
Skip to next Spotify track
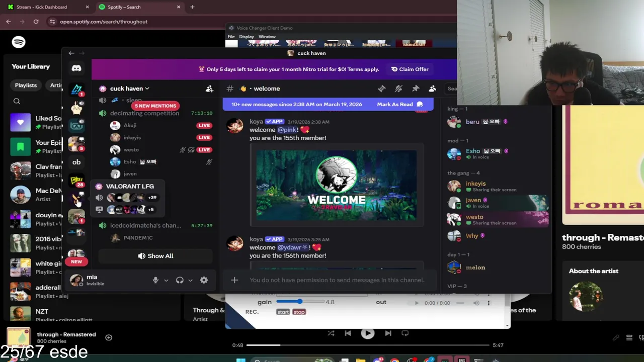click(x=388, y=333)
